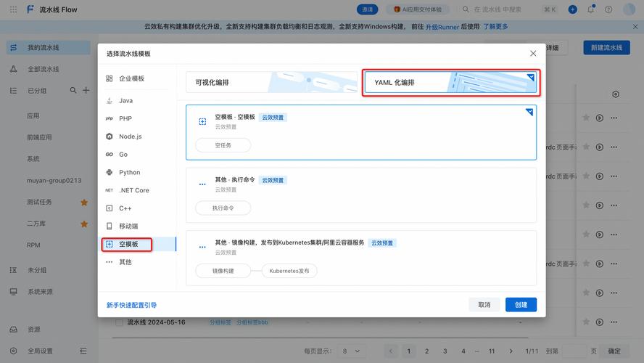
Task: Toggle the star on 二方库 group
Action: [84, 224]
